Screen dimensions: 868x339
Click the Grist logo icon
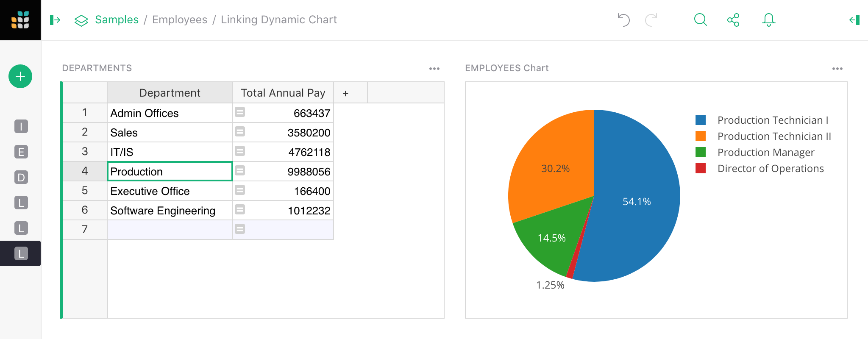coord(20,20)
